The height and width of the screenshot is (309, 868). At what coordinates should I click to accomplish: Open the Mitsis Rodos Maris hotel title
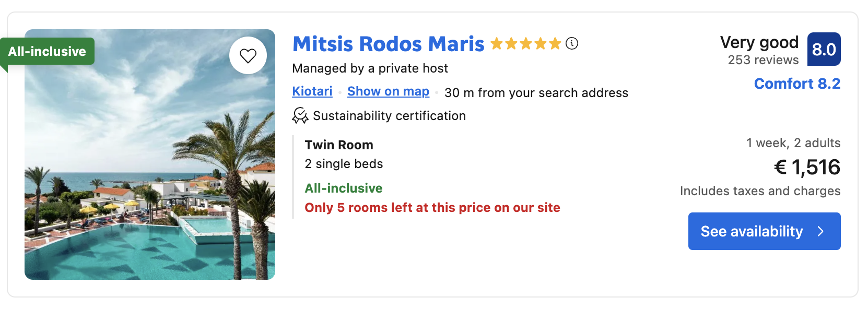tap(389, 44)
